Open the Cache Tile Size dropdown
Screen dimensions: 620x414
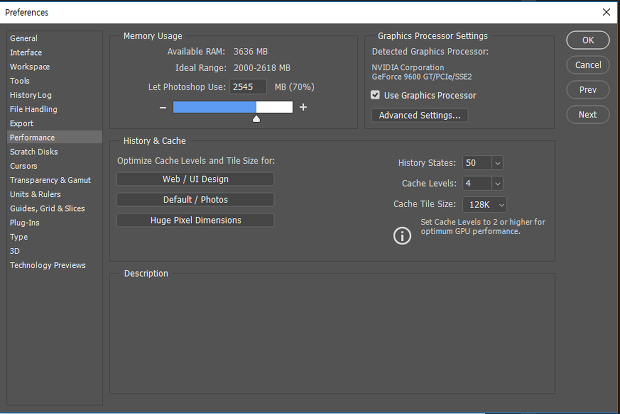point(484,204)
